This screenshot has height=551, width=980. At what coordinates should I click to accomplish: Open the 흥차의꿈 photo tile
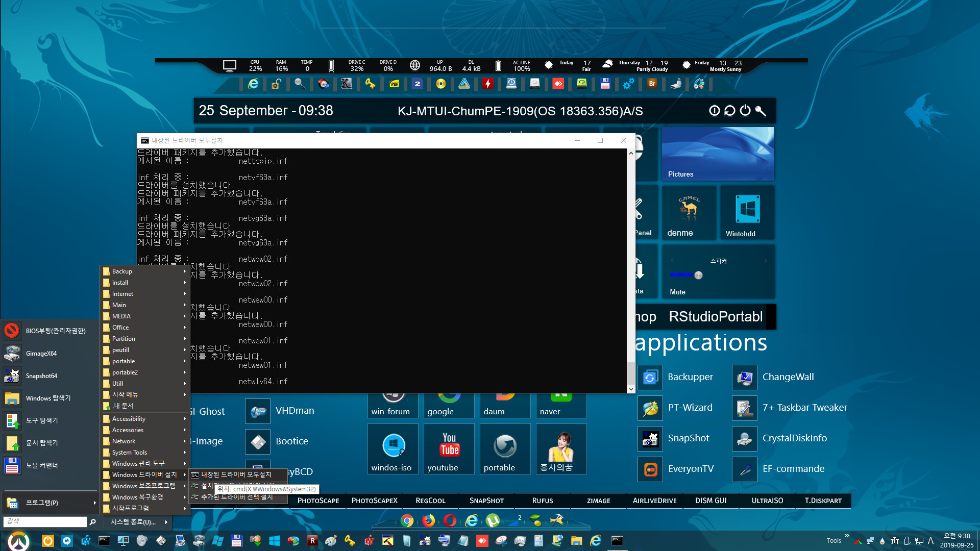561,449
